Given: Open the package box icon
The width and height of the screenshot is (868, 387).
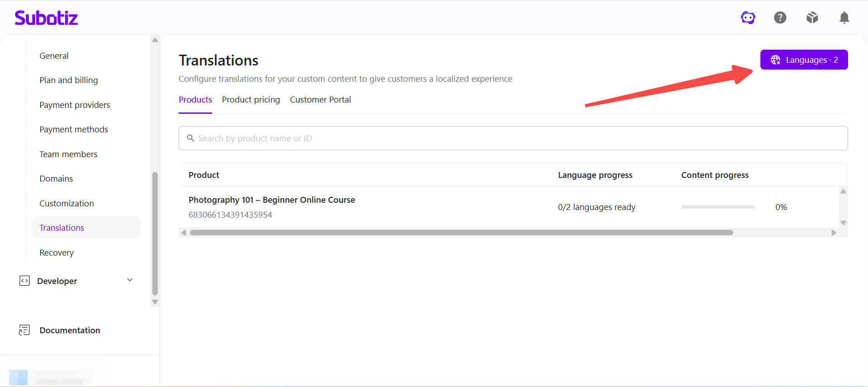Looking at the screenshot, I should [x=812, y=18].
